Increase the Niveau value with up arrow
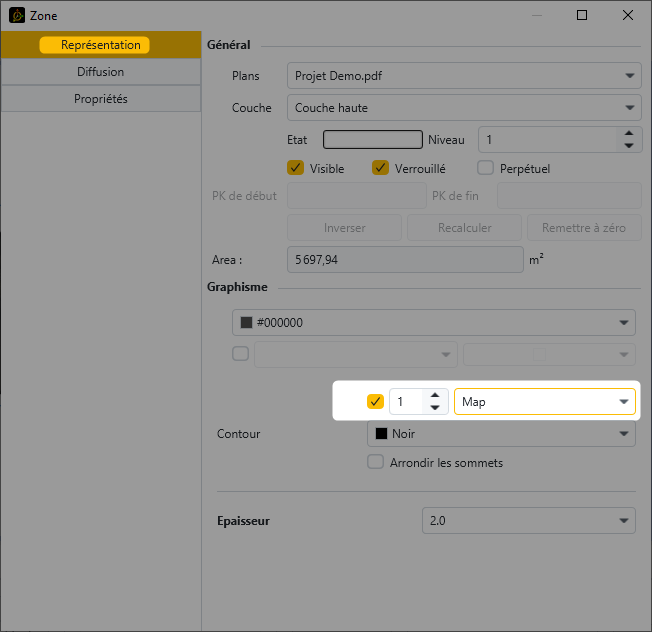 click(x=628, y=133)
